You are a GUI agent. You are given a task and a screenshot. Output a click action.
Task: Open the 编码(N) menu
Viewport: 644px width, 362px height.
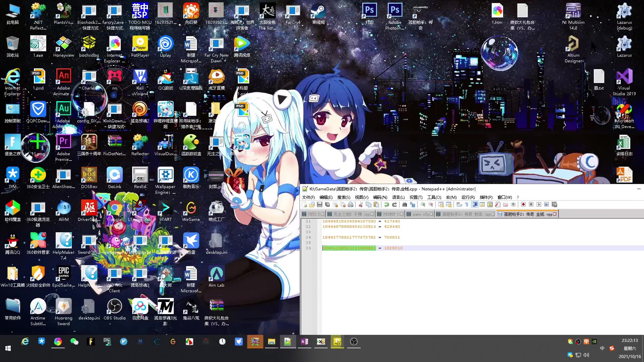pos(380,197)
